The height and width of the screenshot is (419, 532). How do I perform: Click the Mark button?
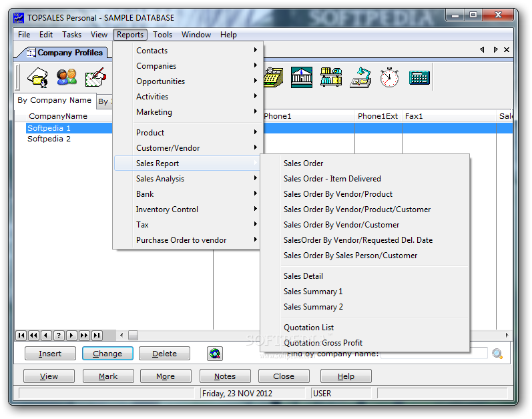(108, 376)
